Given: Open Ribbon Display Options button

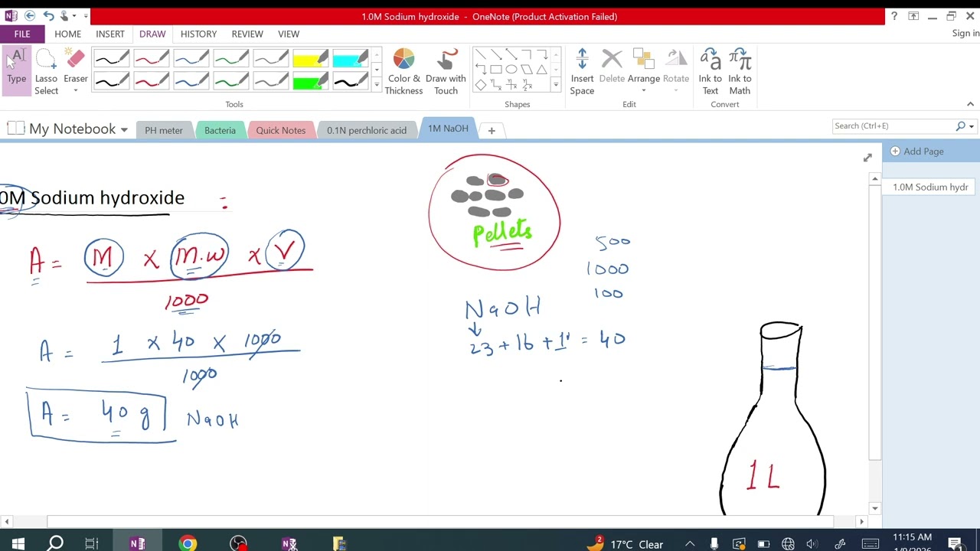Looking at the screenshot, I should pyautogui.click(x=913, y=16).
